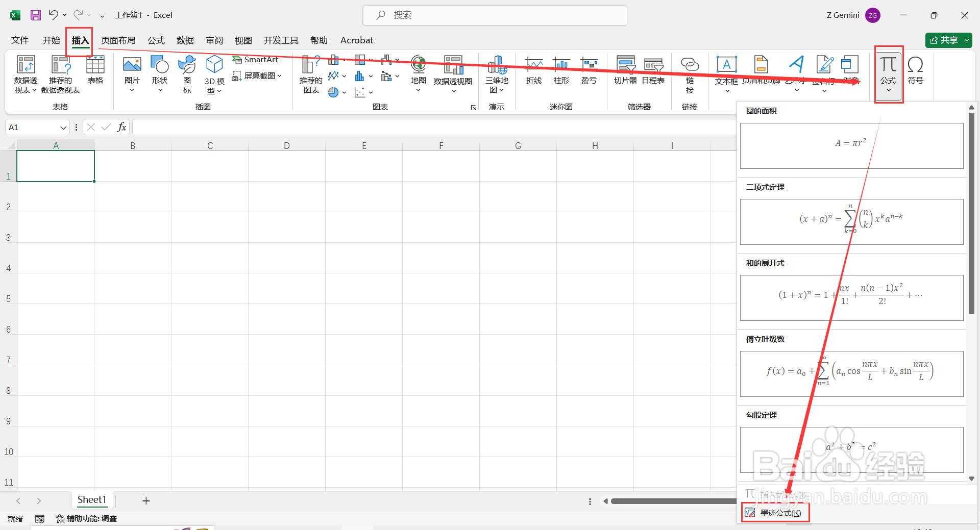
Task: Select the Sheet1 worksheet tab
Action: tap(92, 500)
